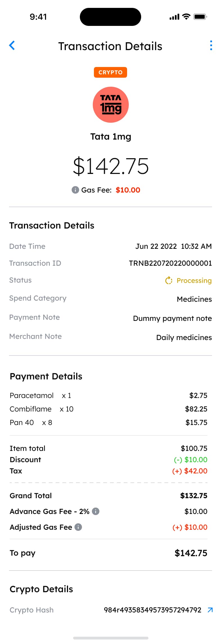Tap the Adjusted Gas Fee info icon
Screen dimensions: 221x644
[78, 527]
